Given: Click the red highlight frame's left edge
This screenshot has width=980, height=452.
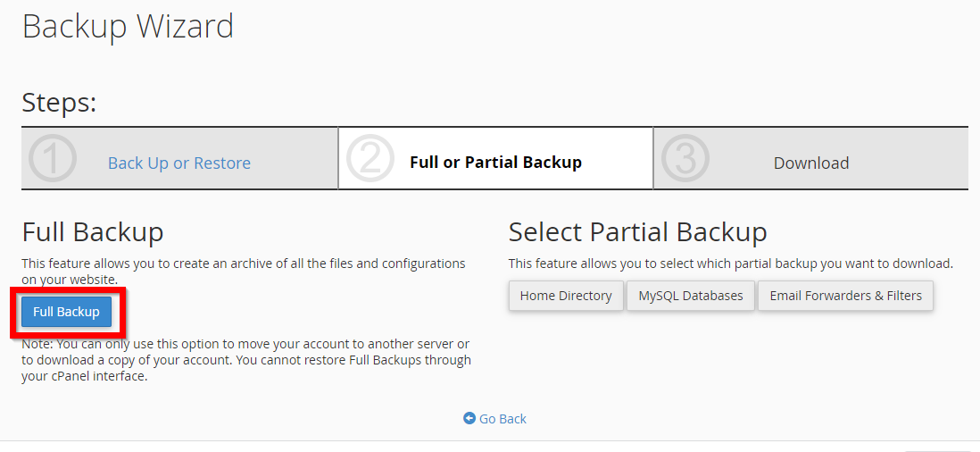Looking at the screenshot, I should (13, 314).
